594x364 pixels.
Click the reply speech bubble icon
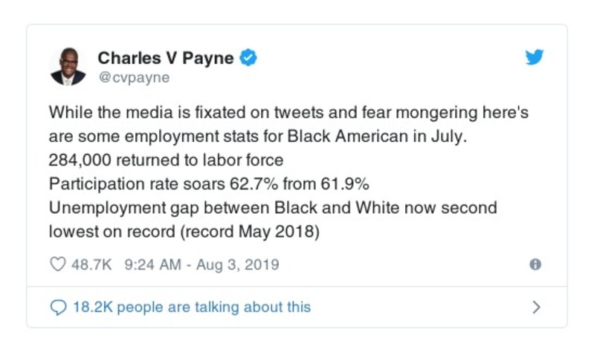click(x=58, y=307)
